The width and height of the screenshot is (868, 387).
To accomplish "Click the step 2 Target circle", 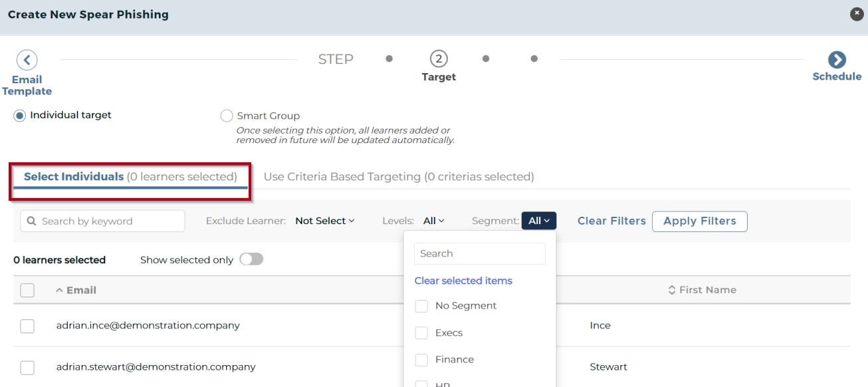I will [x=439, y=59].
